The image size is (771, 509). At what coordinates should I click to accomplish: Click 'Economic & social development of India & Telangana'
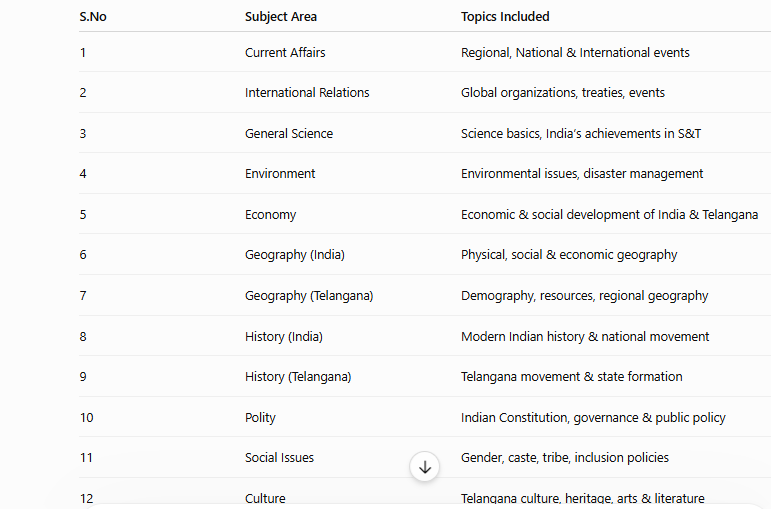pyautogui.click(x=609, y=214)
